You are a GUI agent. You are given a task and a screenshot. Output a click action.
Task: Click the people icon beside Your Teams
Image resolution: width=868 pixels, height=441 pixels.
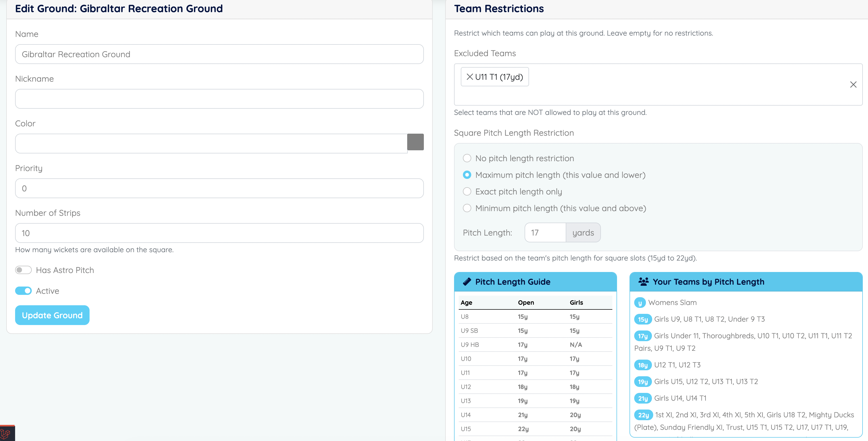click(x=643, y=282)
